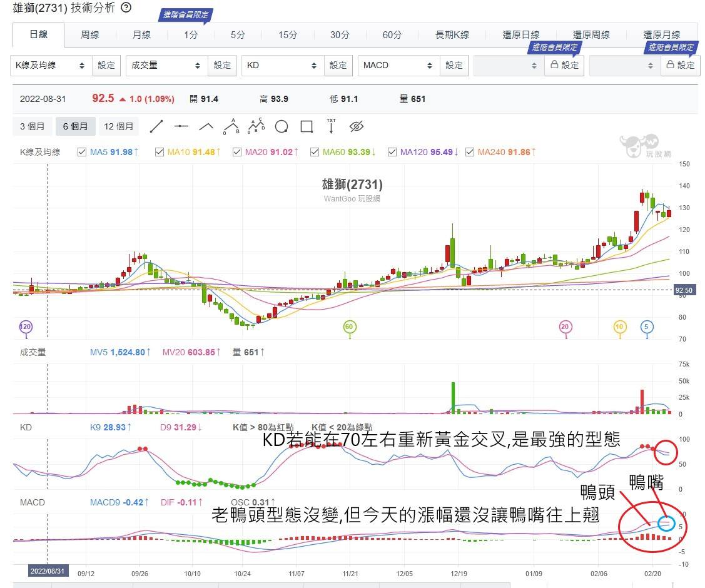Click the D9 31.29 indicator value

[181, 427]
